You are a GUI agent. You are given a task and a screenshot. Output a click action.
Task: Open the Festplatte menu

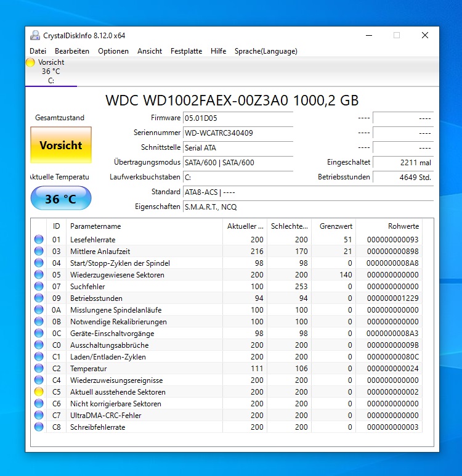186,51
